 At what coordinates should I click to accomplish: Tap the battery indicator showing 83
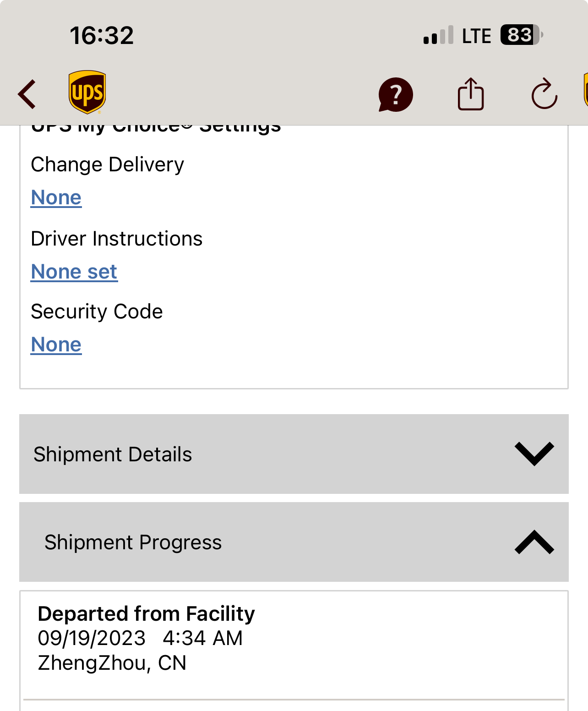pos(521,35)
